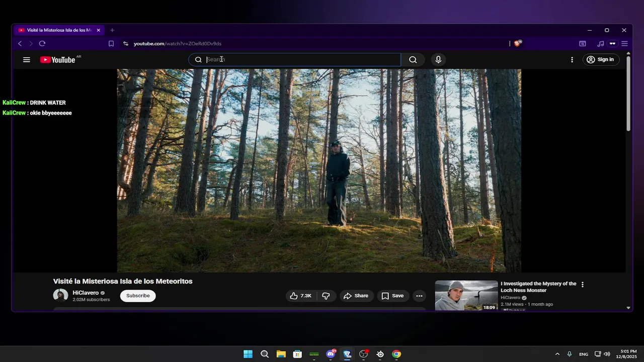Go forward with the browser forward arrow
The width and height of the screenshot is (644, 362).
(x=31, y=44)
